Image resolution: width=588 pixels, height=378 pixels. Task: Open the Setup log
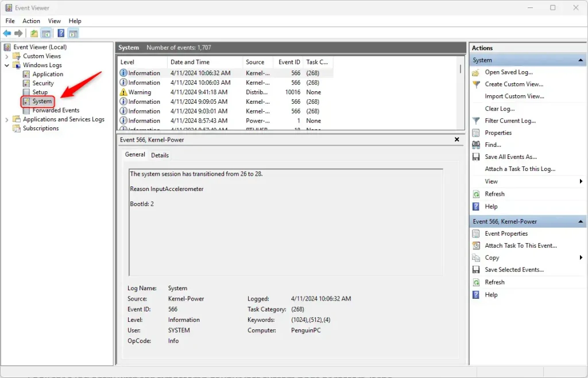pos(40,92)
